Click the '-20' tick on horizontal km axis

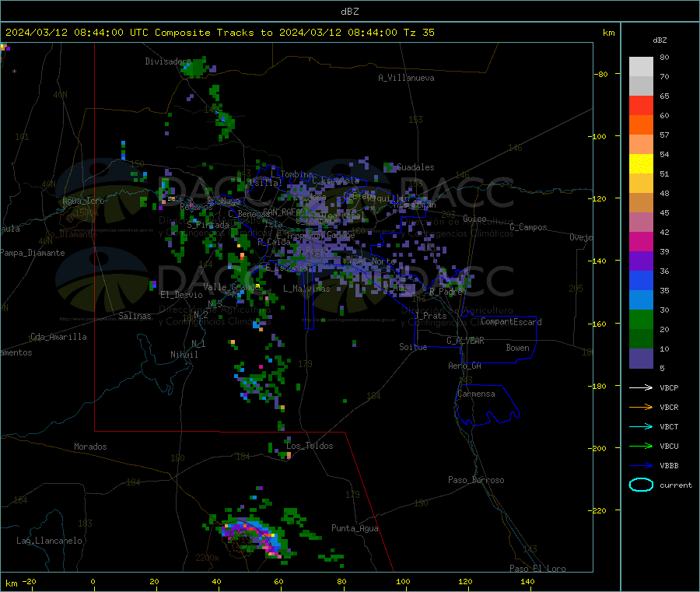click(30, 581)
